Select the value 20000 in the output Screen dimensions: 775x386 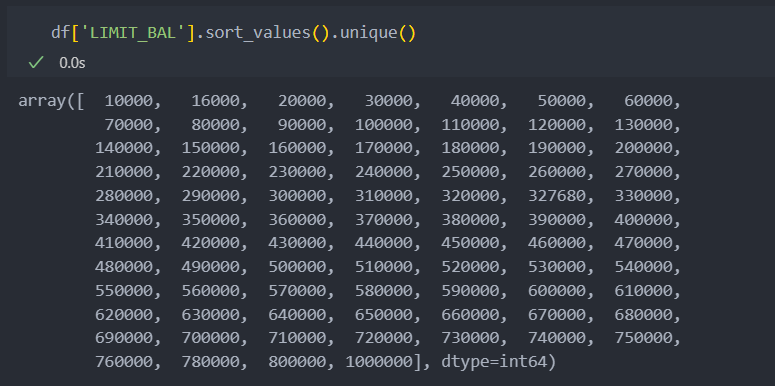click(x=302, y=101)
